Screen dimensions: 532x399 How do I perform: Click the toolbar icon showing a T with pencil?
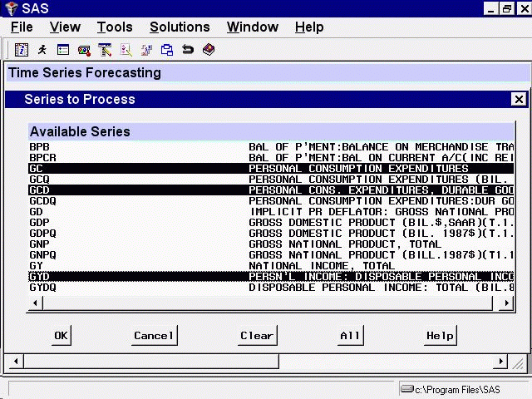tap(105, 50)
